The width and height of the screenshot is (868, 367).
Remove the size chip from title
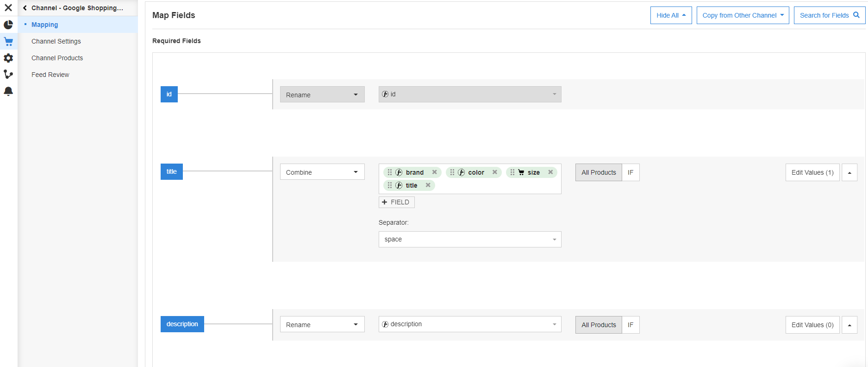550,172
